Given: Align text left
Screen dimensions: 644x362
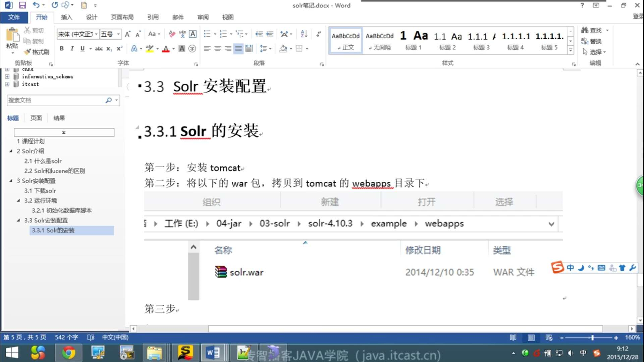Looking at the screenshot, I should pos(207,49).
